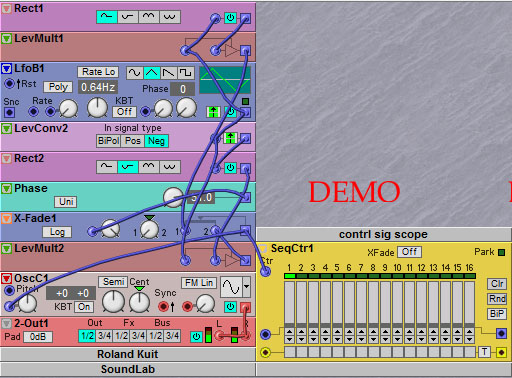512x378 pixels.
Task: Toggle the power icon on Rect1 module
Action: [x=230, y=18]
